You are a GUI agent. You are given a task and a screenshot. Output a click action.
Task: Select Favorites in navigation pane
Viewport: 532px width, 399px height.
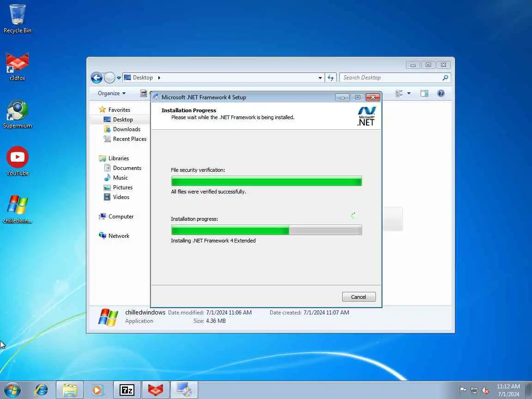coord(115,109)
